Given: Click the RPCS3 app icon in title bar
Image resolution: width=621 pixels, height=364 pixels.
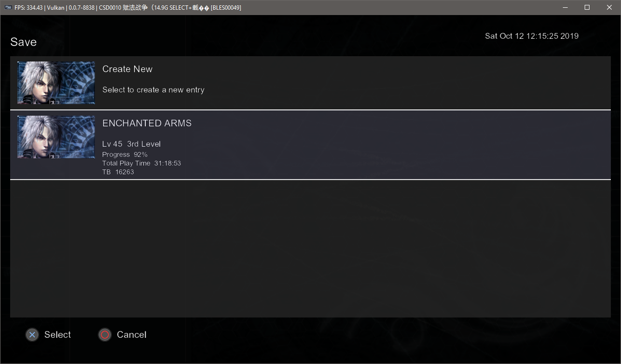Looking at the screenshot, I should [8, 7].
